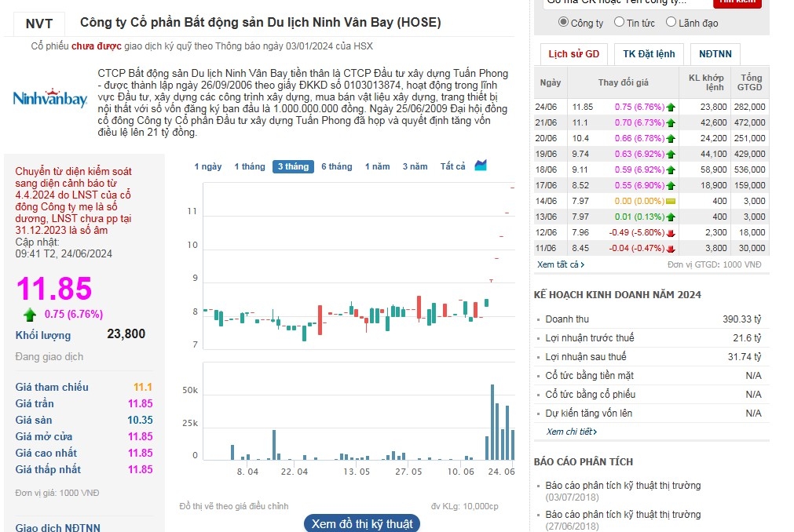Click the red down arrow in 11/06 row
Screen dimensions: 794x532
(671, 248)
